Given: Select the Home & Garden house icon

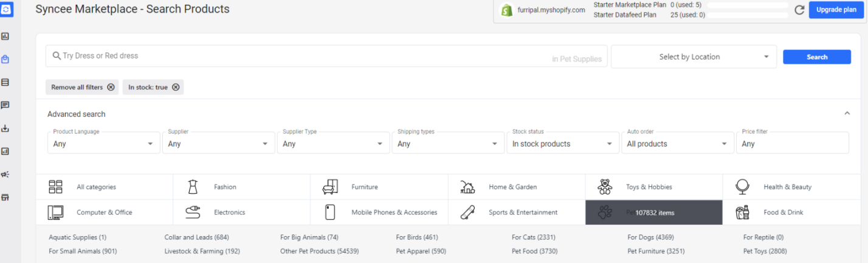Looking at the screenshot, I should pyautogui.click(x=467, y=187).
